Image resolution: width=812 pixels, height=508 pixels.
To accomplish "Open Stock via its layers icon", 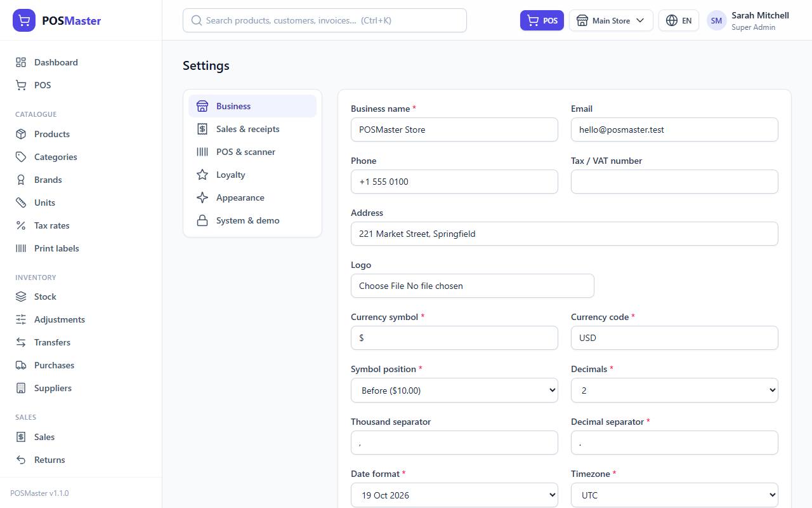I will [x=21, y=297].
